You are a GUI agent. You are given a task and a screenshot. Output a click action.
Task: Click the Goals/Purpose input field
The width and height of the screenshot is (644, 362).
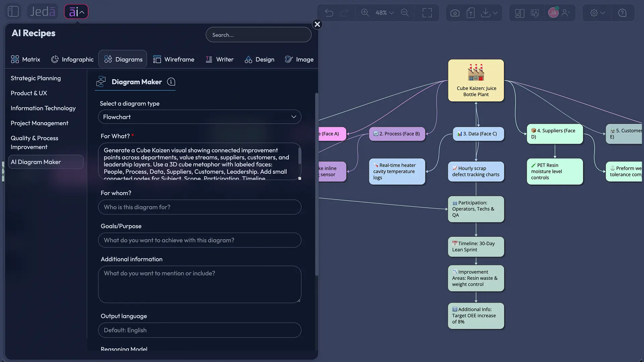tap(200, 240)
